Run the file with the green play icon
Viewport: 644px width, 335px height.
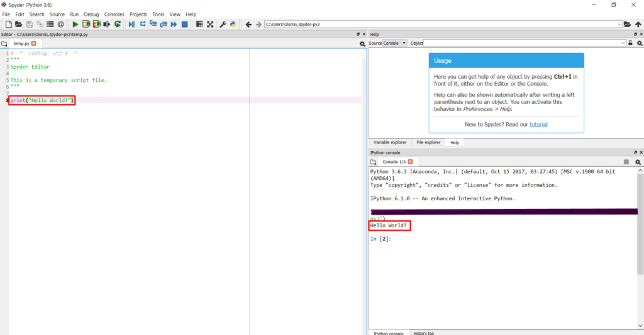point(75,25)
